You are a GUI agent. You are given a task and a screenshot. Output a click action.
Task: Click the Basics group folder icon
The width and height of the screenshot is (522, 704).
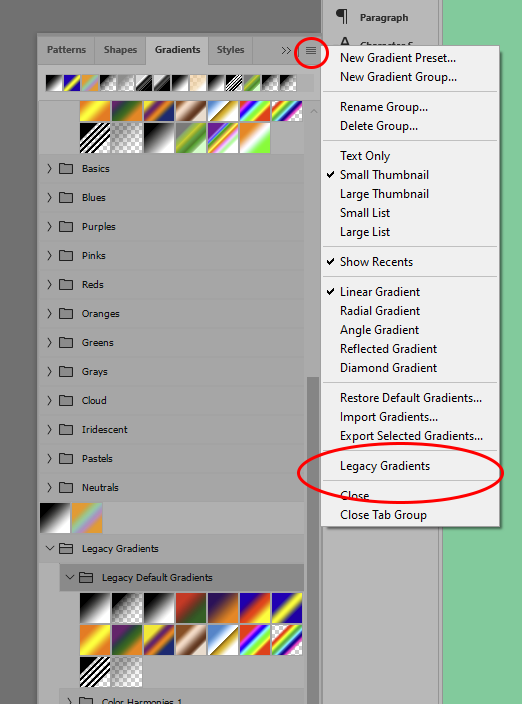tap(66, 169)
